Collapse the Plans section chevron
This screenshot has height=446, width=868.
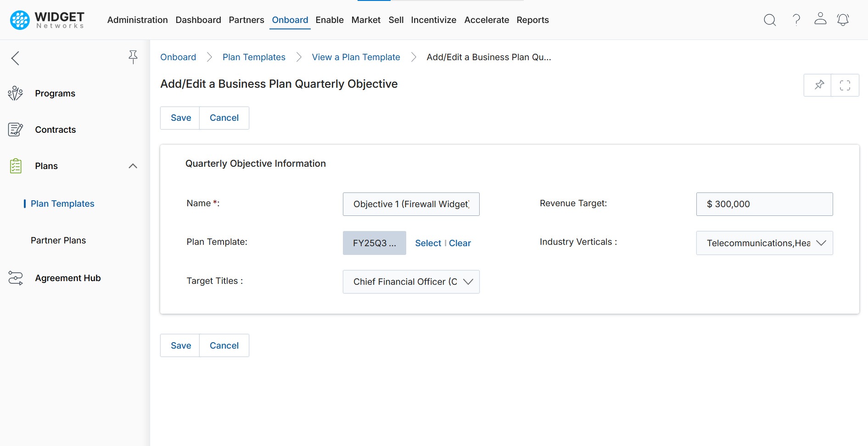click(x=133, y=166)
